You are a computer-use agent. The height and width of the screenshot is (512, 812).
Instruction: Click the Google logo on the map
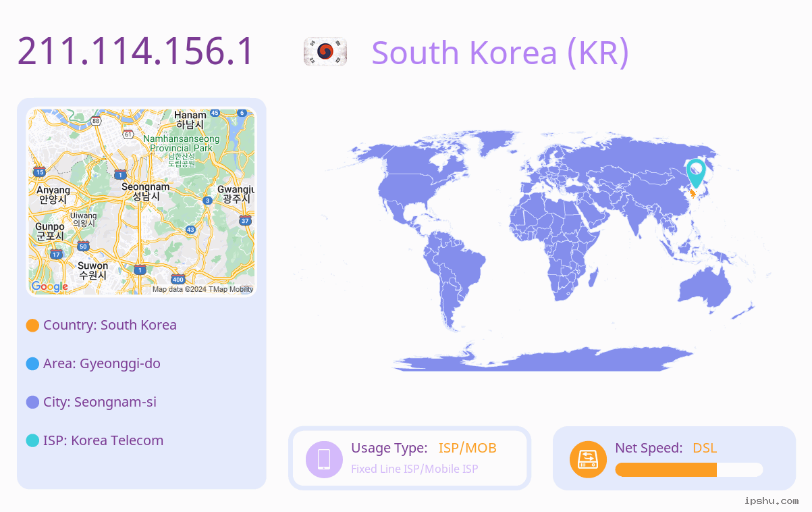pyautogui.click(x=50, y=286)
